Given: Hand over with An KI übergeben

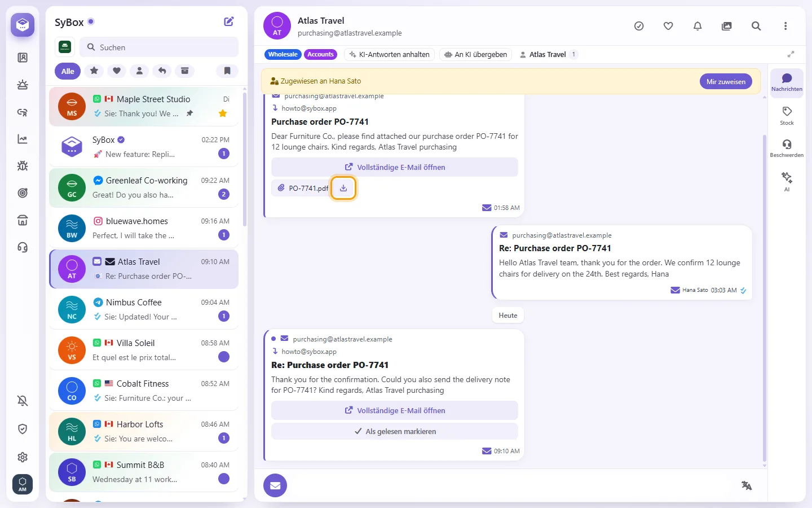Looking at the screenshot, I should (x=476, y=55).
